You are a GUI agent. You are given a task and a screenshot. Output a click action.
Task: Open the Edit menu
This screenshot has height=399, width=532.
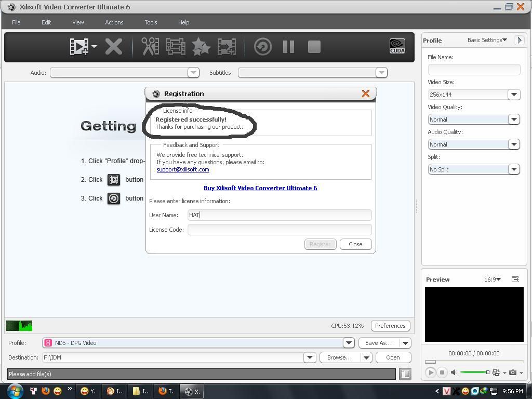(46, 22)
